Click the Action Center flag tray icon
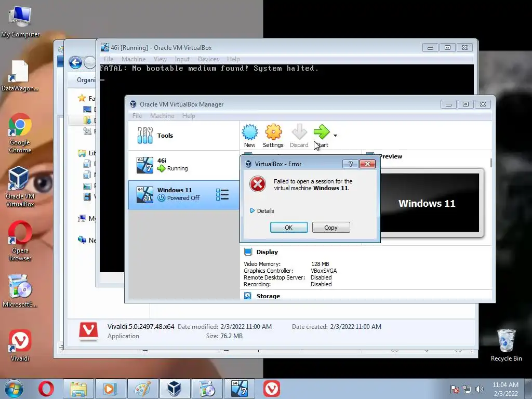532x399 pixels. pos(454,389)
